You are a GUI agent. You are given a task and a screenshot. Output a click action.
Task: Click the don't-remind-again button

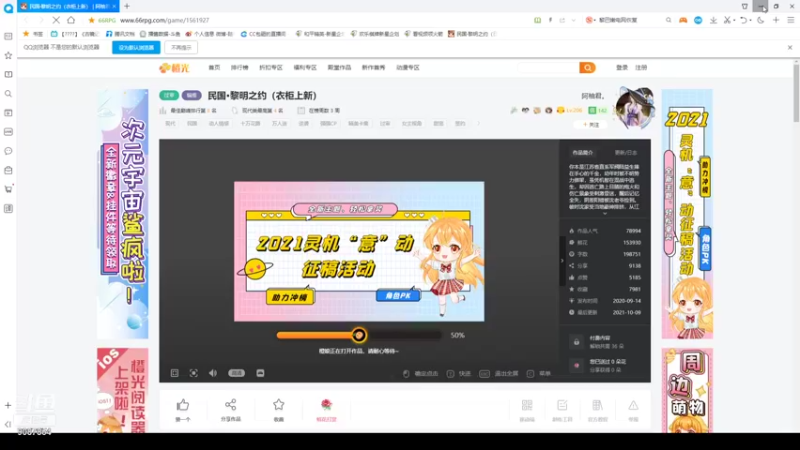pos(181,47)
